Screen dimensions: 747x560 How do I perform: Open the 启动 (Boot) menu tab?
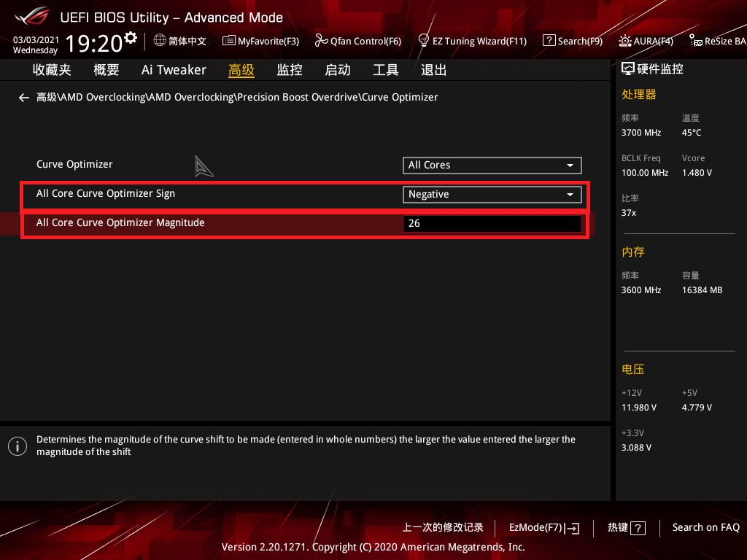(337, 69)
